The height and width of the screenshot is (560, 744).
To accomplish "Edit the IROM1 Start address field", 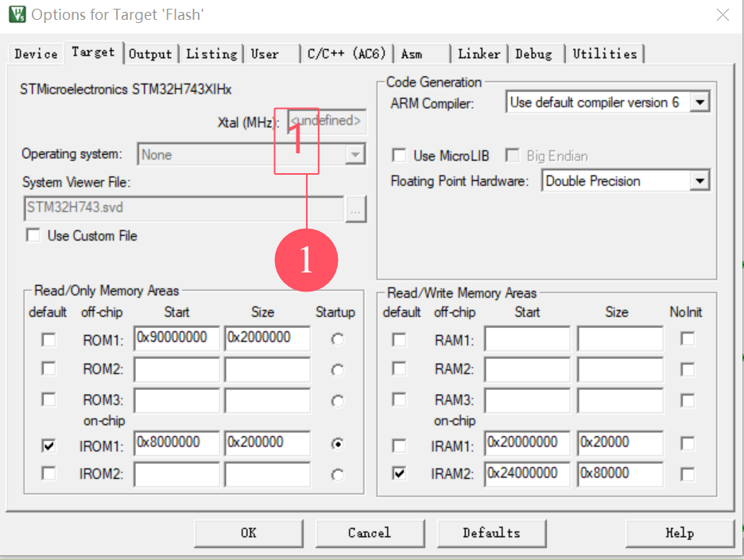I will pos(176,442).
